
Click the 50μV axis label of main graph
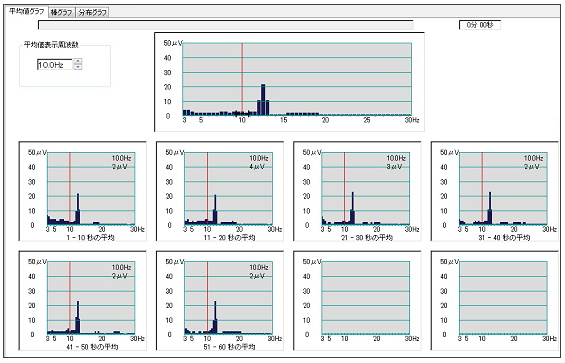(x=173, y=43)
